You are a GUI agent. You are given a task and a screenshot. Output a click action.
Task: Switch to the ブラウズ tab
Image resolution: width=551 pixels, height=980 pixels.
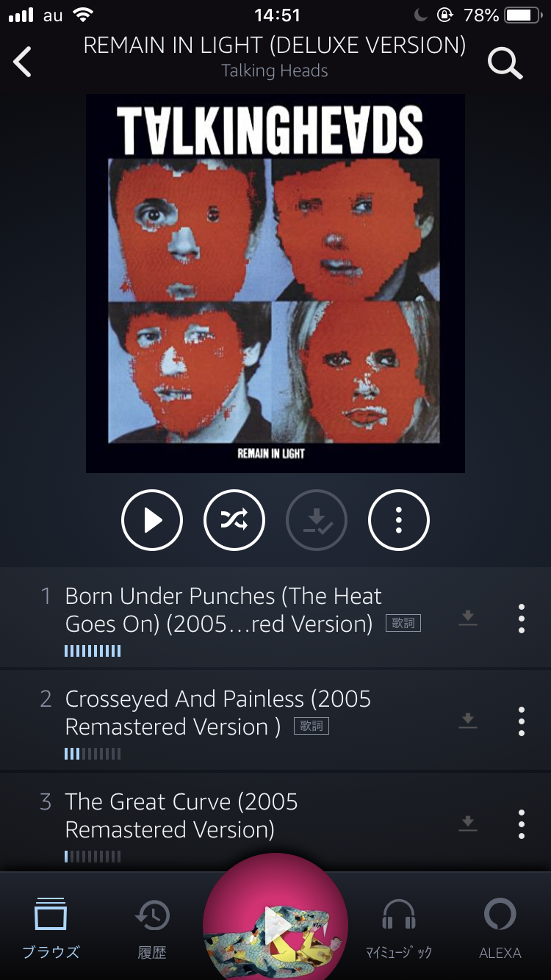click(x=51, y=928)
